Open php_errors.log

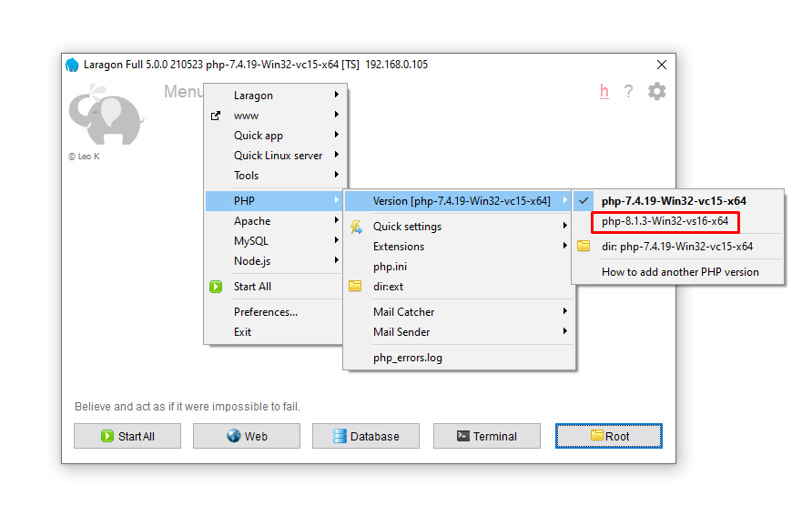(459, 358)
